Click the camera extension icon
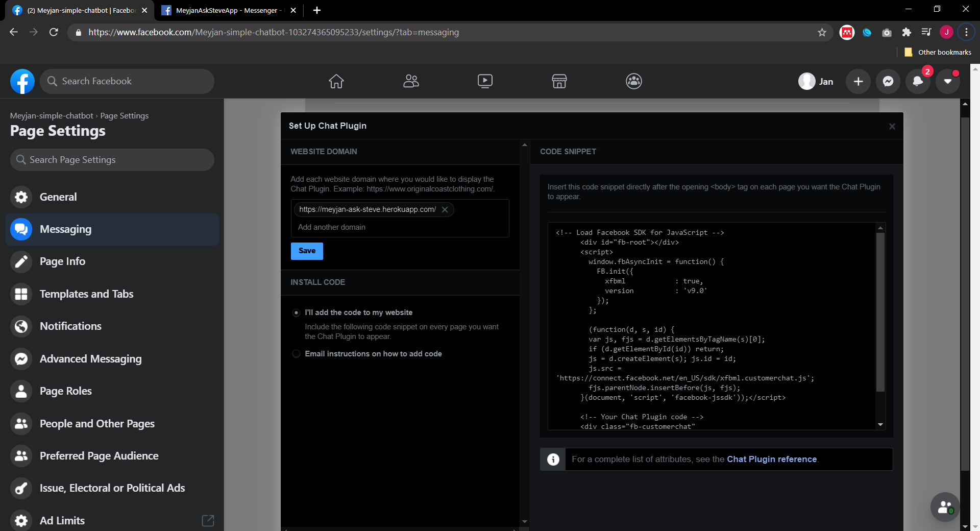Image resolution: width=980 pixels, height=531 pixels. [887, 32]
